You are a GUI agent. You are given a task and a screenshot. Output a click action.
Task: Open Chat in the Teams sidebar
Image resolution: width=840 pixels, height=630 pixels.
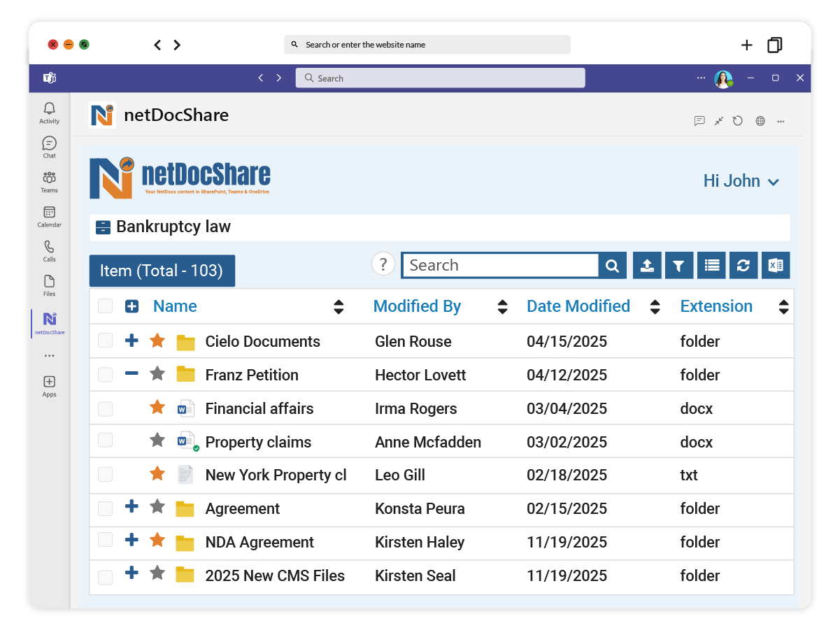[49, 147]
